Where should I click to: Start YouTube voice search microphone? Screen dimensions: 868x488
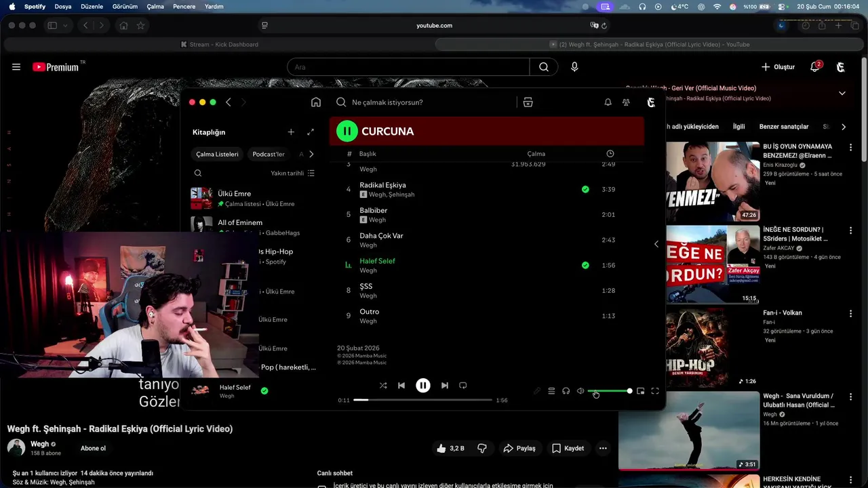click(574, 67)
